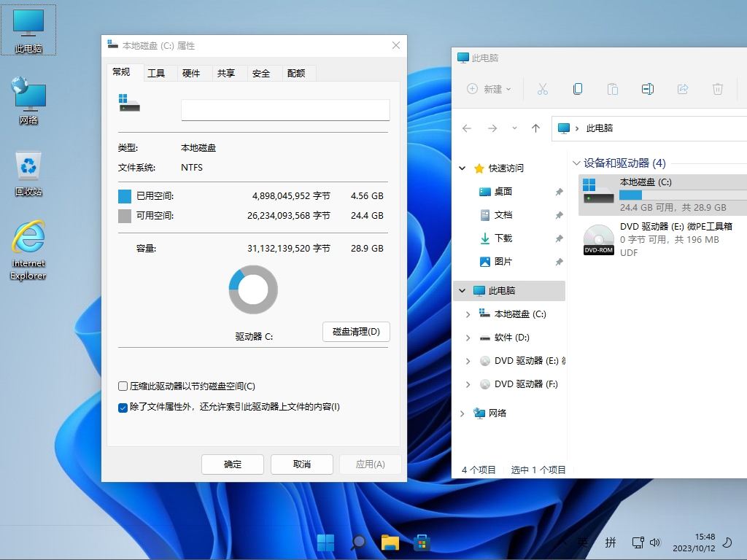This screenshot has width=747, height=560.
Task: Click the 磁盘清理 button
Action: pyautogui.click(x=356, y=332)
